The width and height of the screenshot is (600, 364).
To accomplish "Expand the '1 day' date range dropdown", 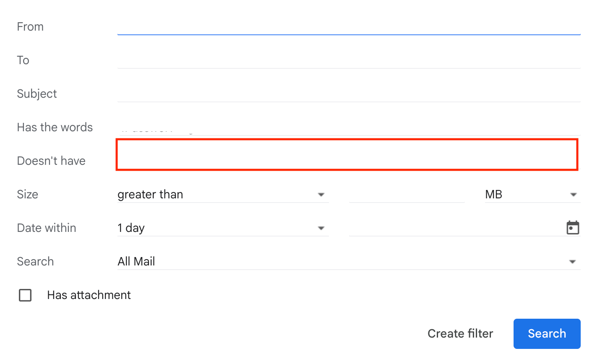I will (x=223, y=228).
